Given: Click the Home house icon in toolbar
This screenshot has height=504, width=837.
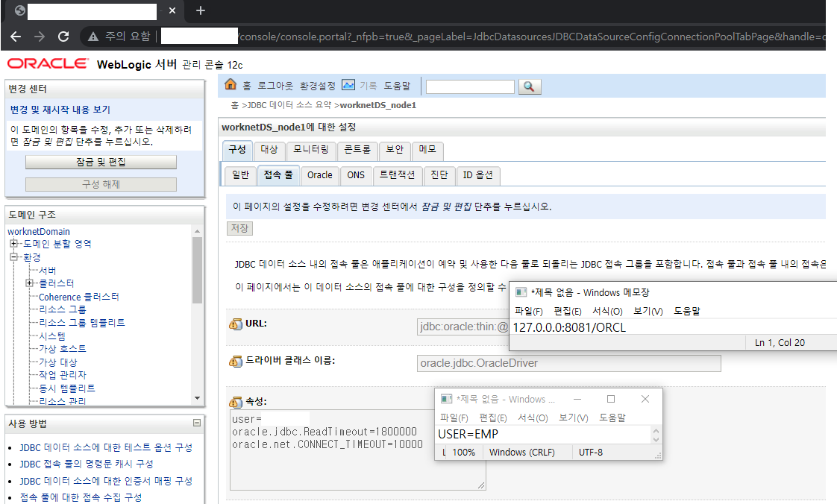Looking at the screenshot, I should click(x=231, y=84).
